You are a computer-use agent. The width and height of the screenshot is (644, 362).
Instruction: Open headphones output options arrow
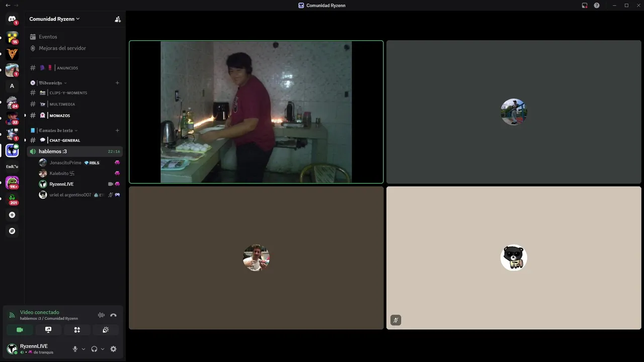pyautogui.click(x=103, y=349)
